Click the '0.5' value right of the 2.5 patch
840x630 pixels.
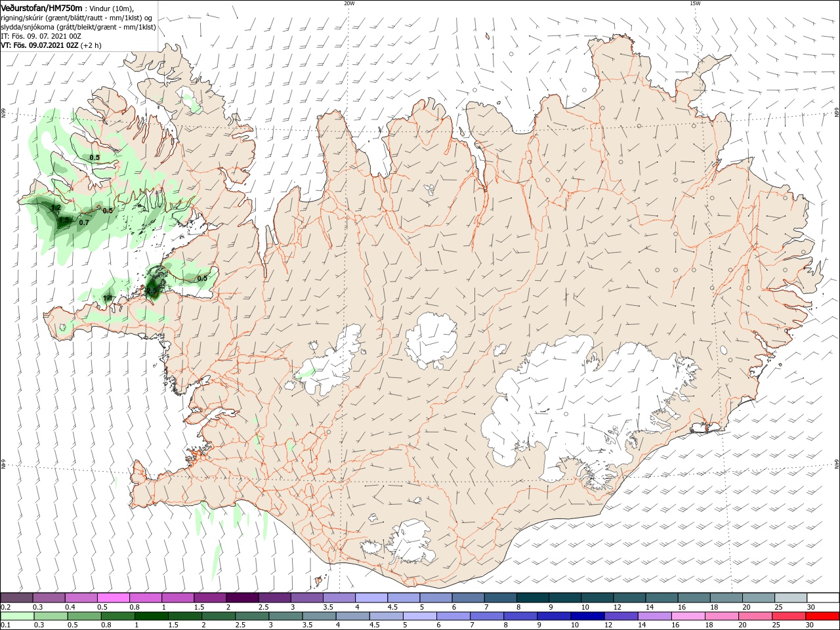pyautogui.click(x=202, y=278)
